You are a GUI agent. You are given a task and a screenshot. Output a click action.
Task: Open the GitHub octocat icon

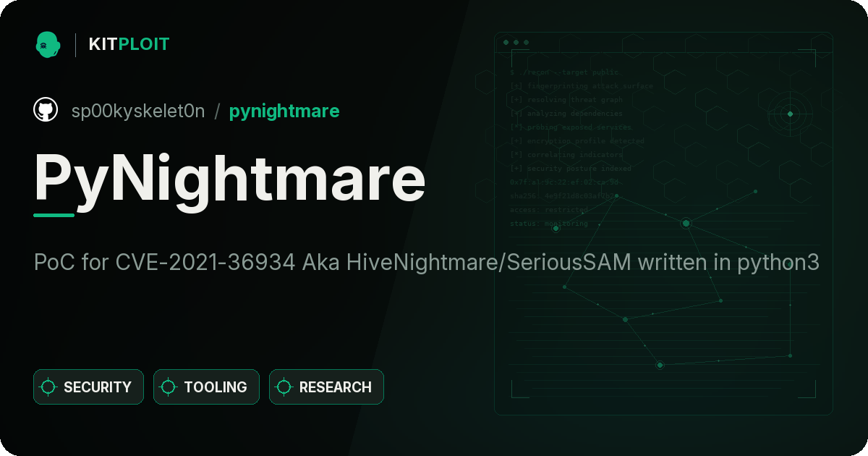(46, 110)
